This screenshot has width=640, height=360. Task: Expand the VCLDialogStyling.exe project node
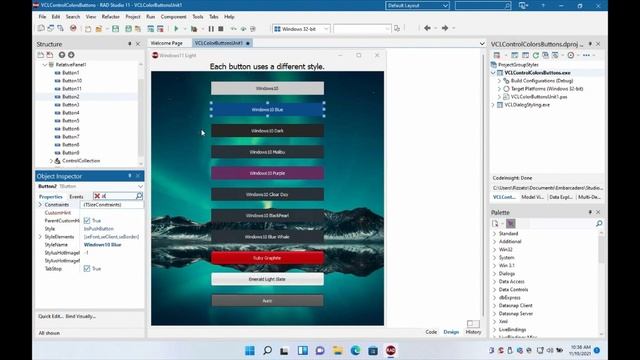(x=493, y=105)
